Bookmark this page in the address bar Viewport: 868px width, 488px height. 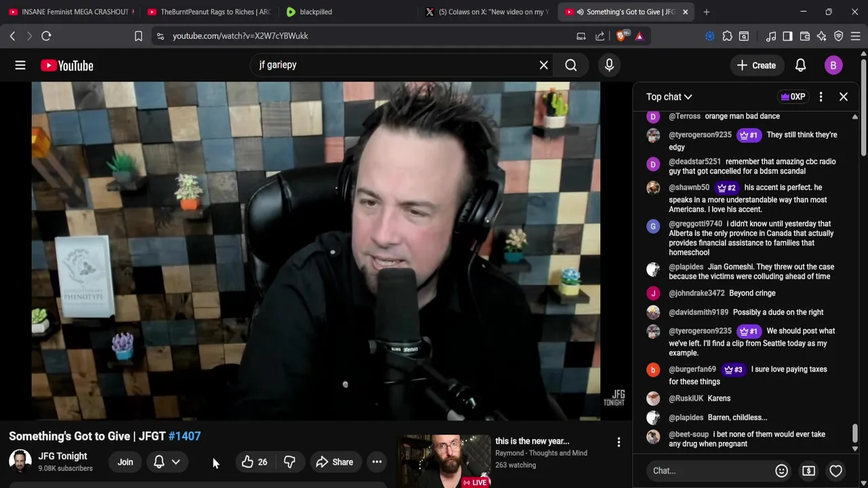138,36
